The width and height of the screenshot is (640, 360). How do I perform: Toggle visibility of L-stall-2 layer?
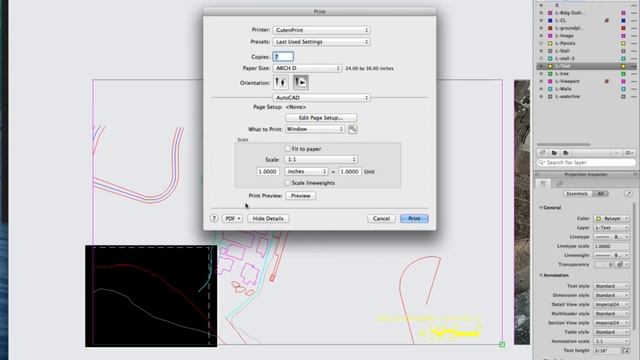pyautogui.click(x=541, y=58)
